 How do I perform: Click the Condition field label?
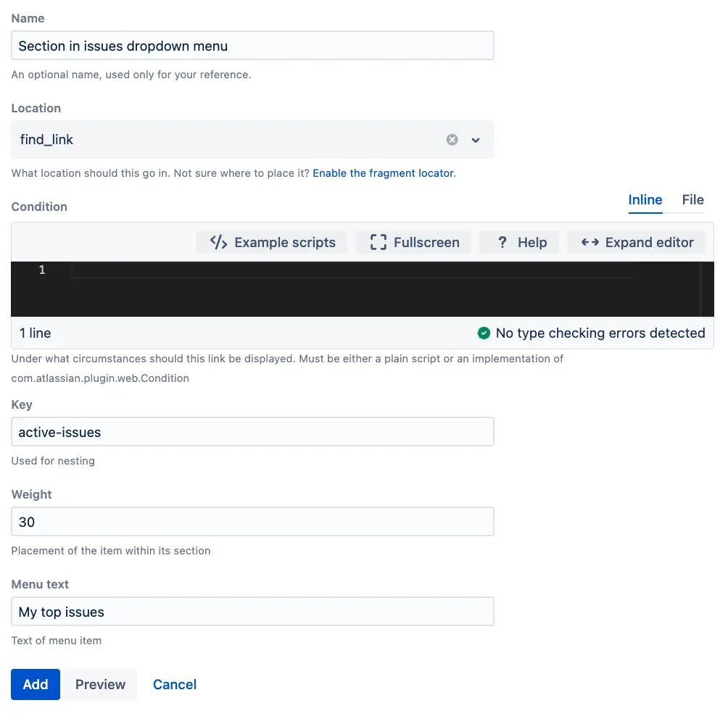pos(39,207)
